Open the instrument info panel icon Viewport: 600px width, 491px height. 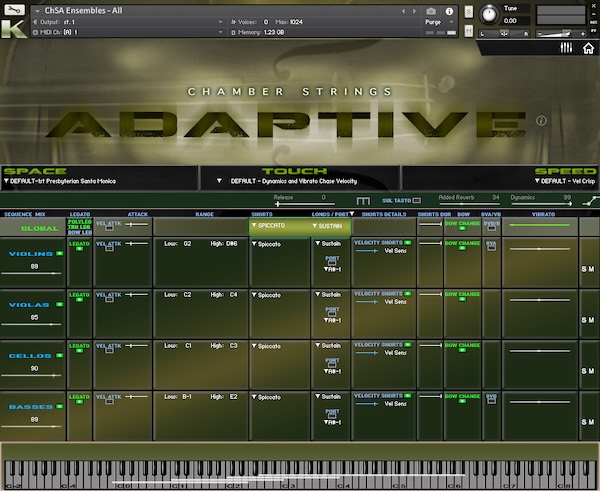[x=449, y=11]
